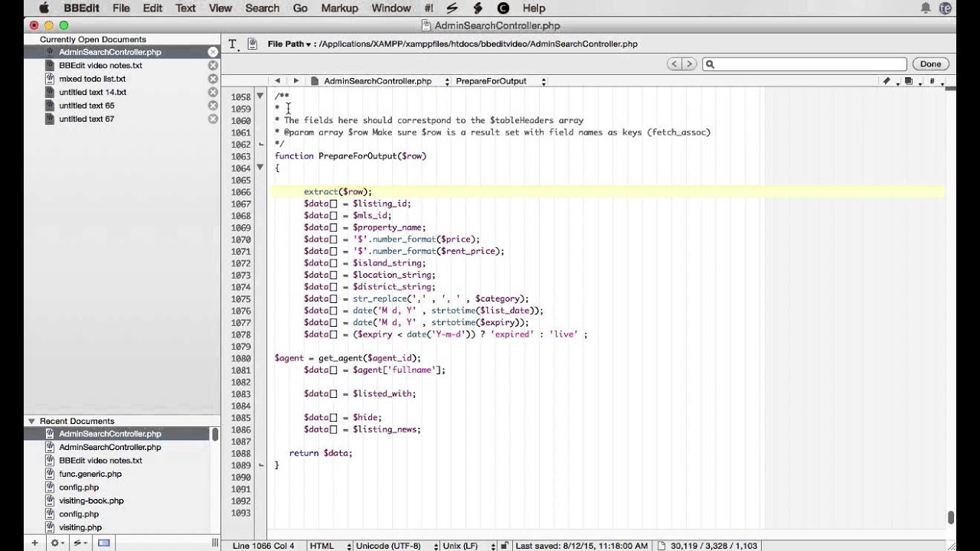
Task: Open the text options T toolbar icon
Action: click(x=233, y=44)
